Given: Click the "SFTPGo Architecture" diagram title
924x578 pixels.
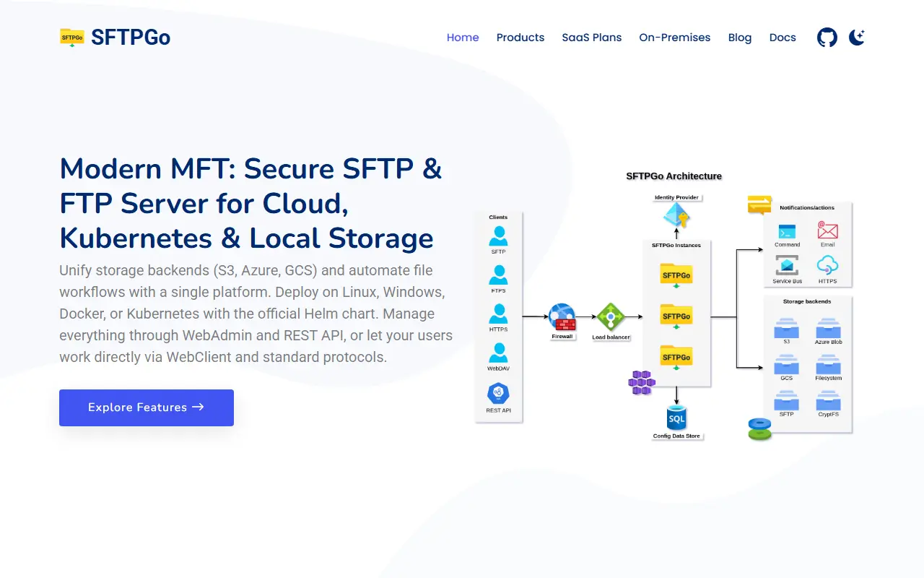Looking at the screenshot, I should [674, 176].
